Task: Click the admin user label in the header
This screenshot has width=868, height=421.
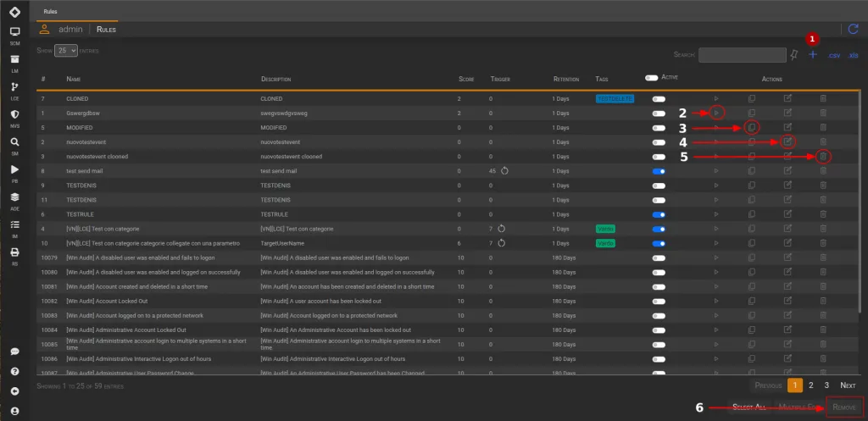Action: pos(70,29)
